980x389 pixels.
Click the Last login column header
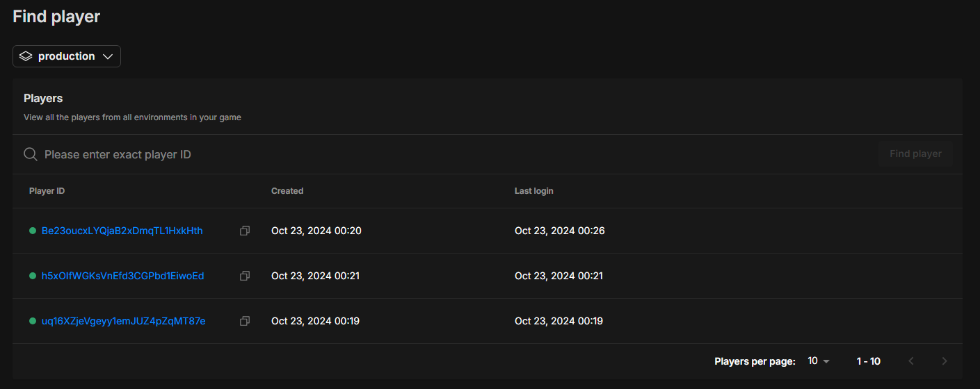coord(534,191)
